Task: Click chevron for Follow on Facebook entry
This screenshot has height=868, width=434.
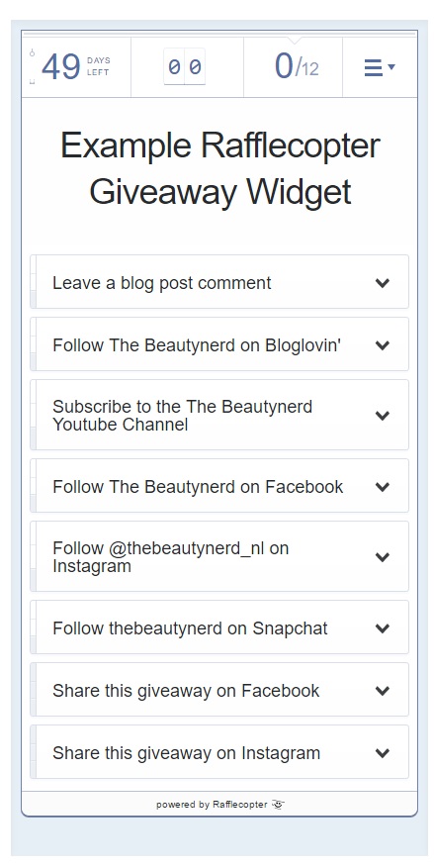Action: [x=382, y=487]
